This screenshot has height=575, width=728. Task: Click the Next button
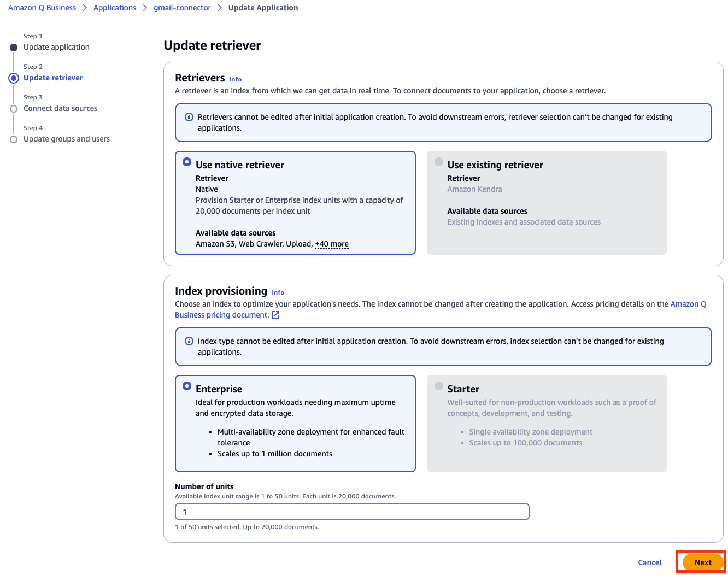[x=703, y=562]
